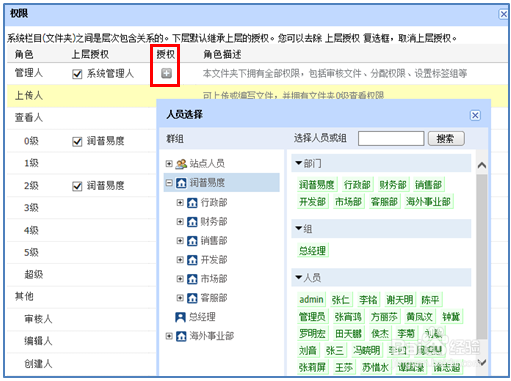Click the 销售部 house icon in tree

192,241
